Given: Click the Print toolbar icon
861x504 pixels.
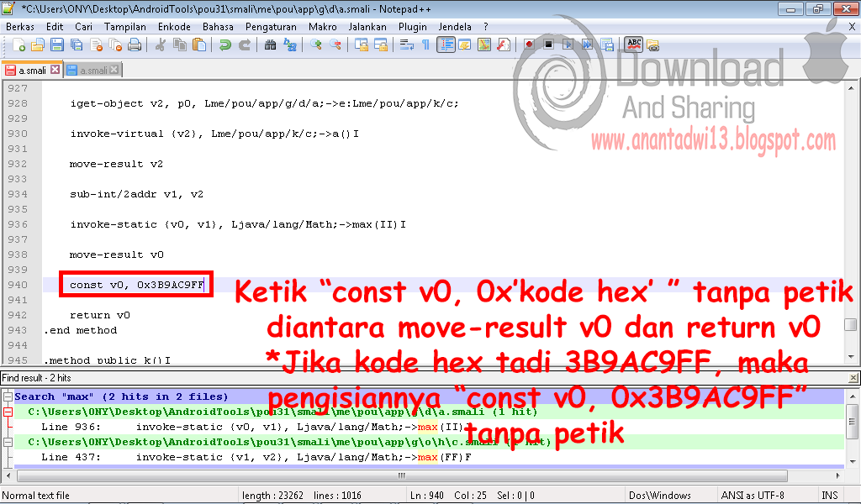Looking at the screenshot, I should coord(135,45).
